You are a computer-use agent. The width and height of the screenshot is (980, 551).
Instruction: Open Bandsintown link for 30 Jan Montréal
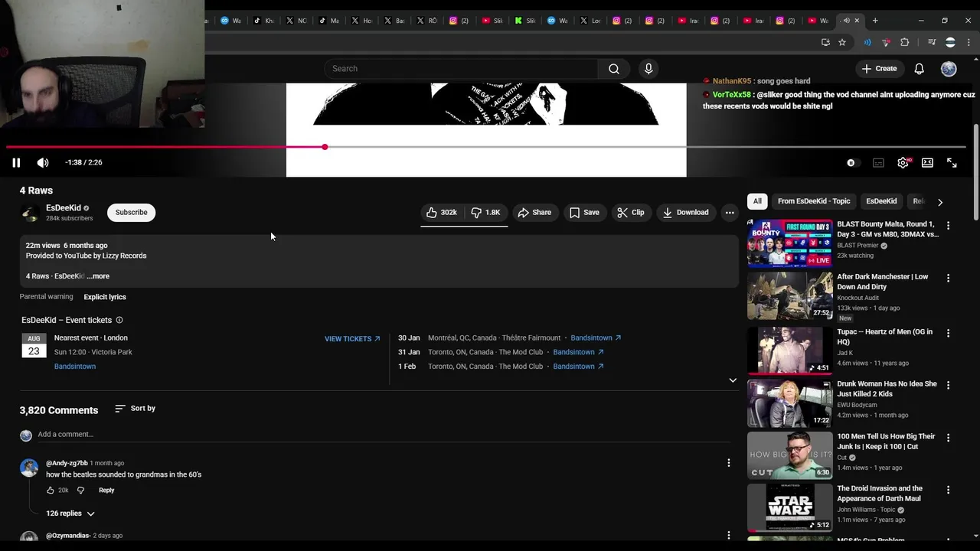(x=596, y=337)
